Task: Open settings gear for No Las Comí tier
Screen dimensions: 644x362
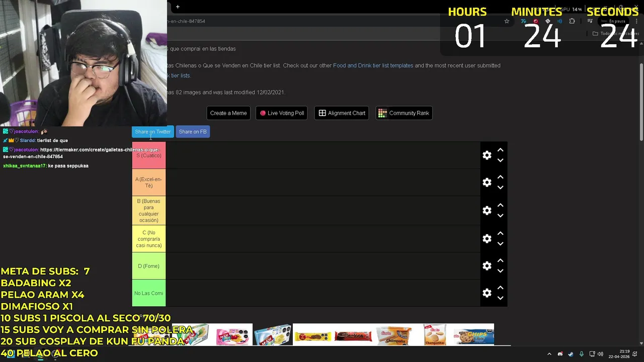Action: (x=487, y=293)
